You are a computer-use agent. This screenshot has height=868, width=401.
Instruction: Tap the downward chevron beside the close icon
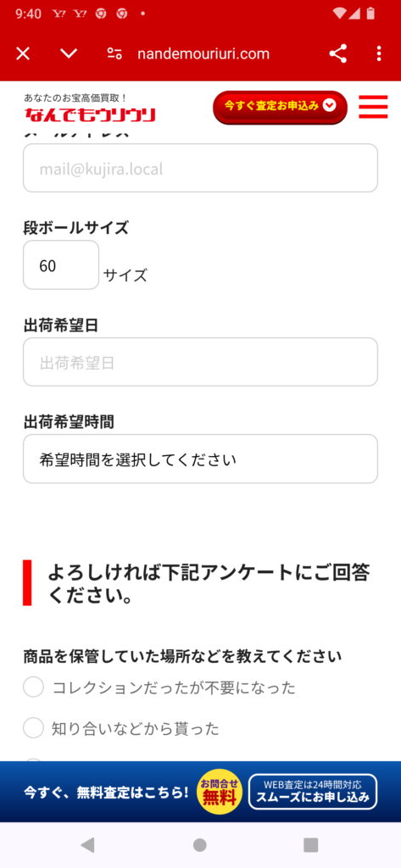69,53
